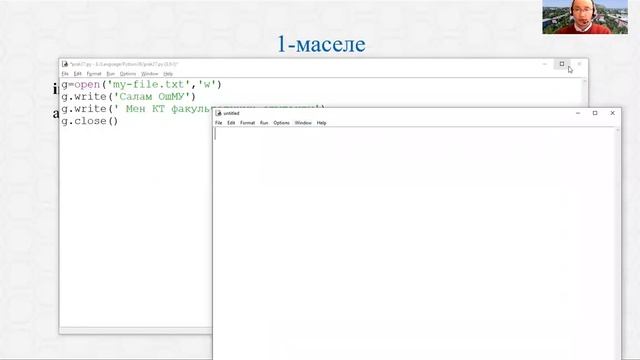Click the partly hidden g.write(' Мен КТ line
This screenshot has width=640, height=360.
(x=136, y=109)
